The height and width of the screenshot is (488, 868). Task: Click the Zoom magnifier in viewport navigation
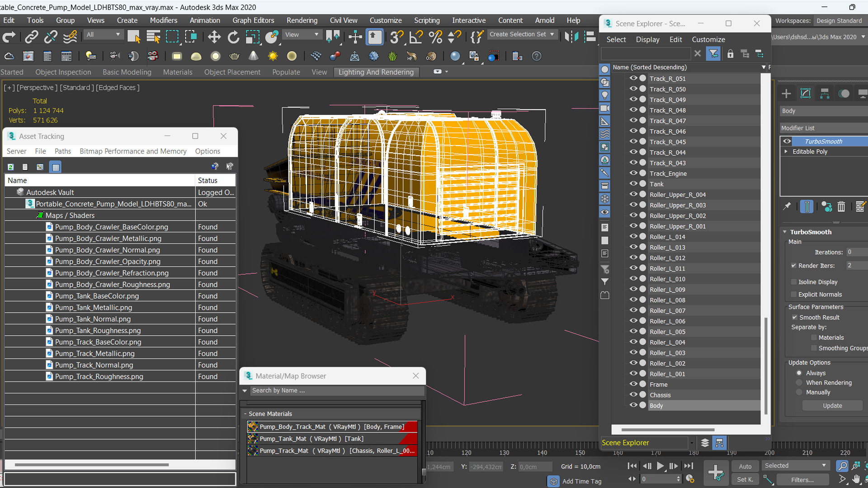(x=842, y=465)
